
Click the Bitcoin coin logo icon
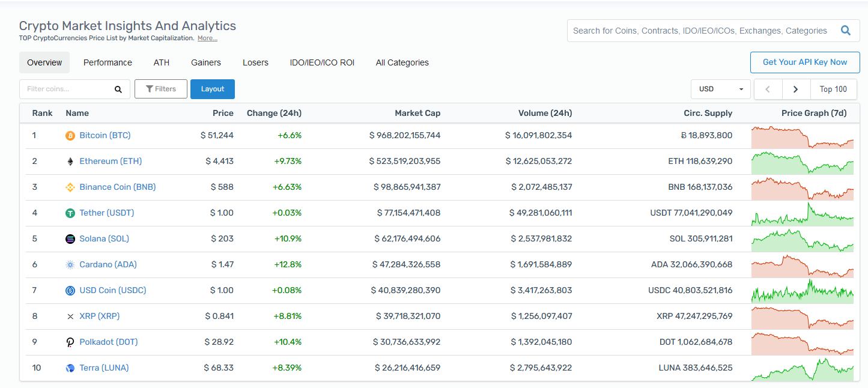click(x=70, y=136)
